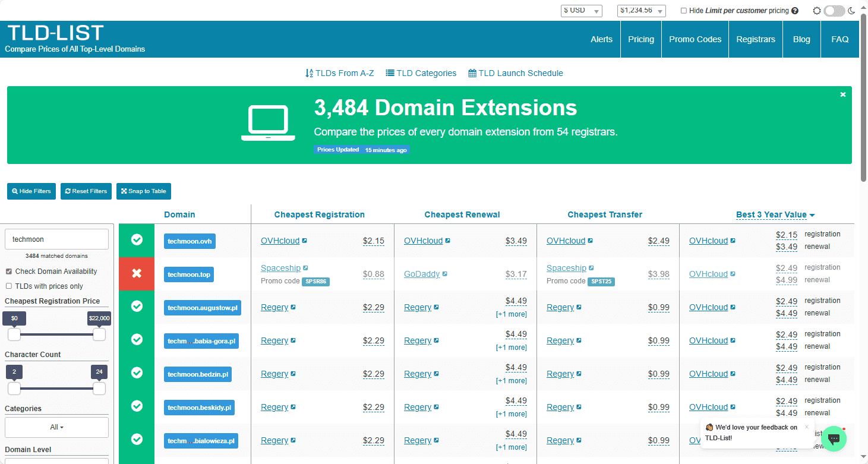Open the FAQ nav item
Image resolution: width=868 pixels, height=464 pixels.
pyautogui.click(x=840, y=39)
